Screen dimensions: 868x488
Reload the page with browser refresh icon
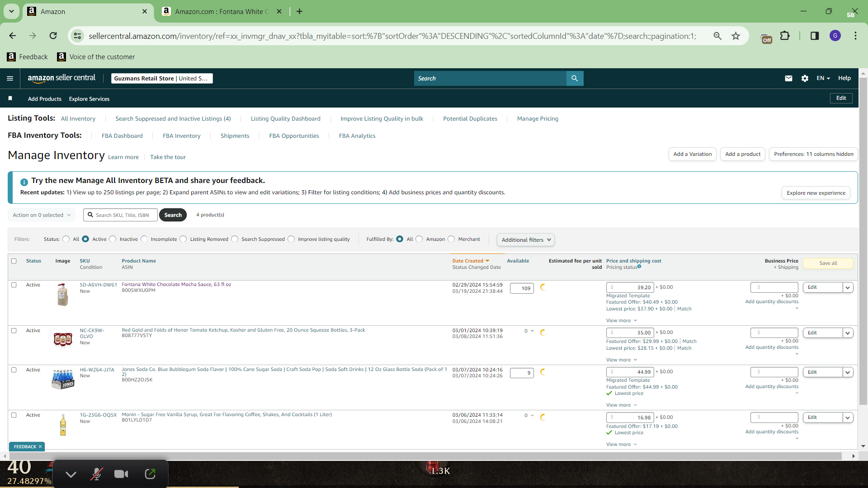tap(53, 36)
